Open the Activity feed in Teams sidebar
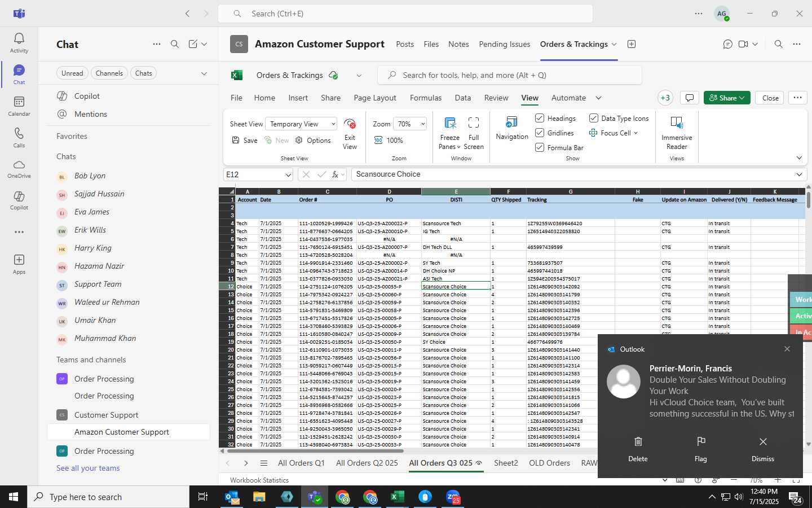This screenshot has height=508, width=812. pyautogui.click(x=19, y=43)
